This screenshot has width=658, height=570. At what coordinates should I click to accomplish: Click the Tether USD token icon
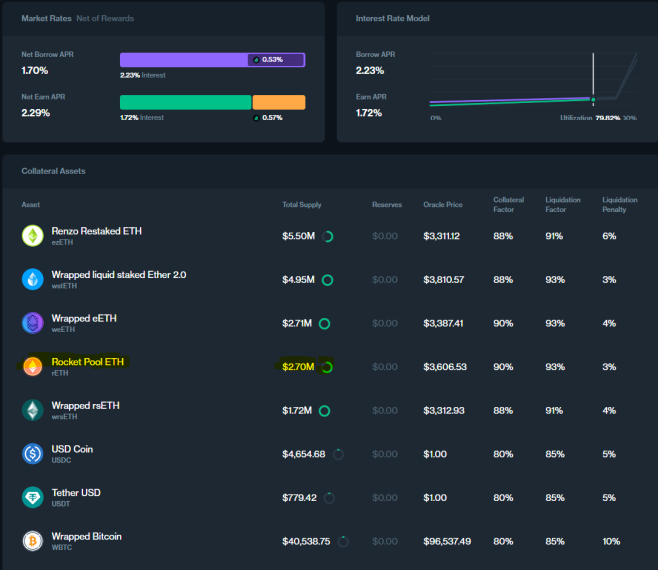point(33,497)
